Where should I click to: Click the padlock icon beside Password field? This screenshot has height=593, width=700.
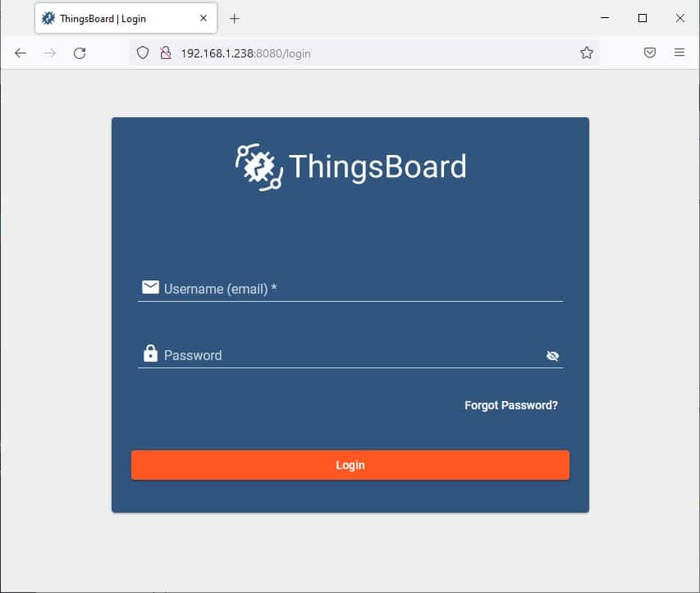click(x=150, y=353)
